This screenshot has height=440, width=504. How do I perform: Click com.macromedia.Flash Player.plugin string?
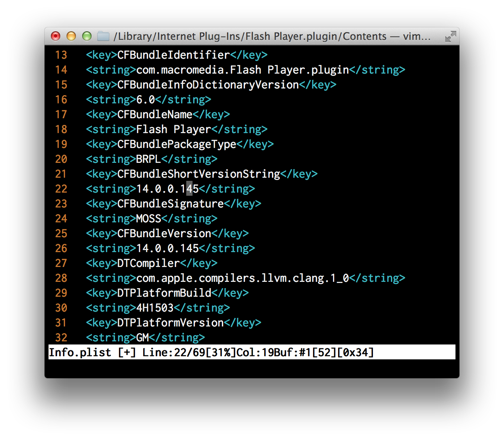[x=243, y=70]
